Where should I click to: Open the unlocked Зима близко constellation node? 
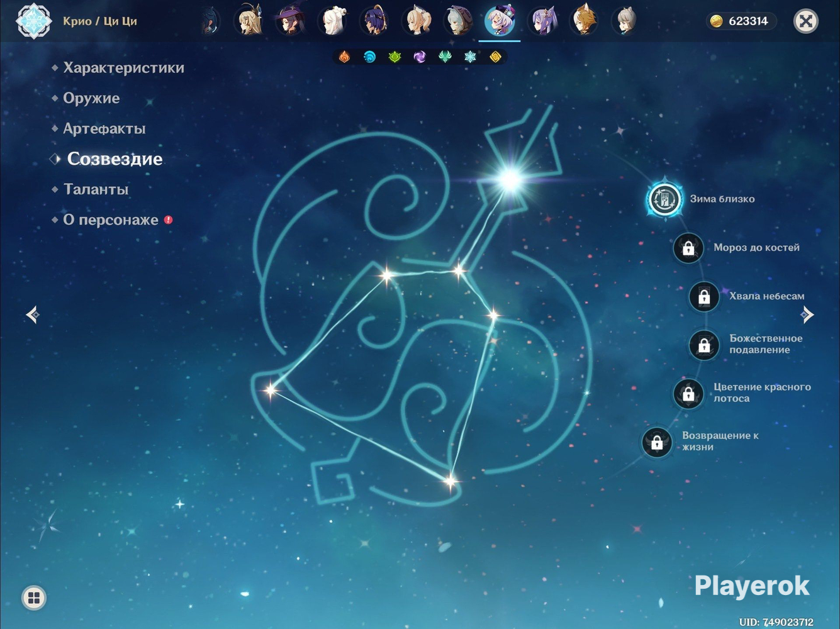coord(664,199)
